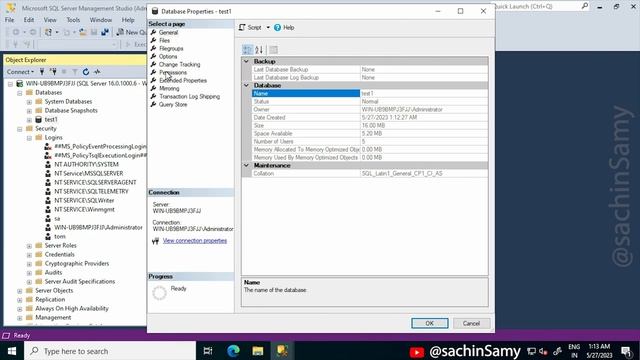Open the File menu in SSMS
The width and height of the screenshot is (640, 360).
[9, 20]
